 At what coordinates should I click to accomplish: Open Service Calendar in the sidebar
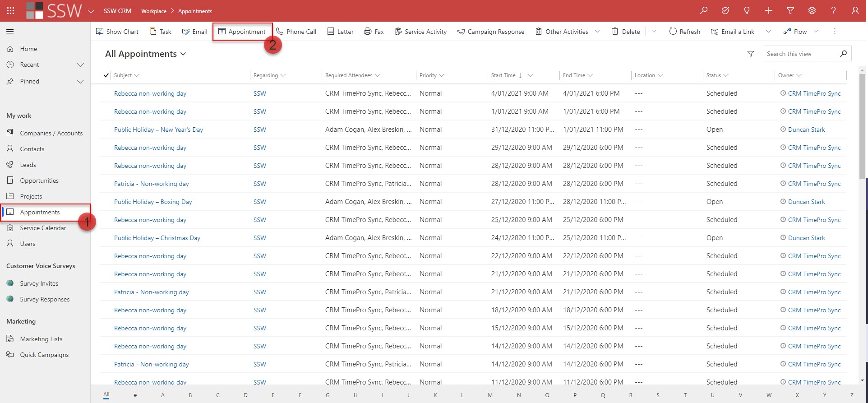[x=43, y=228]
